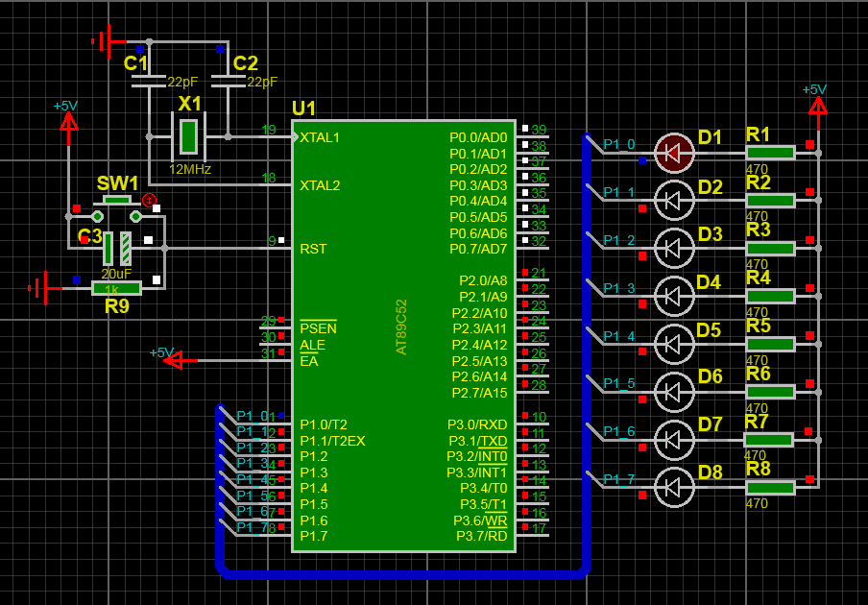
Task: Click the XTAL1 pin label
Action: (x=320, y=138)
